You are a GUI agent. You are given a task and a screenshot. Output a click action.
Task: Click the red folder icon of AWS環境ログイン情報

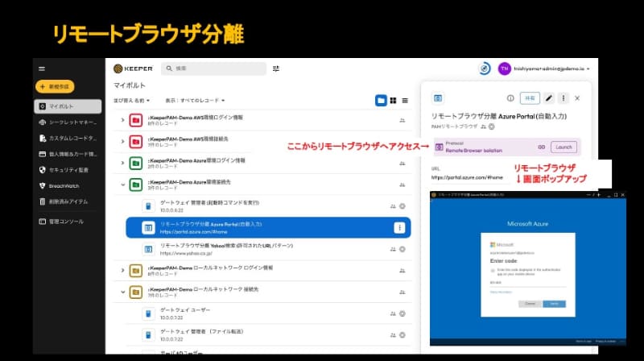[135, 120]
